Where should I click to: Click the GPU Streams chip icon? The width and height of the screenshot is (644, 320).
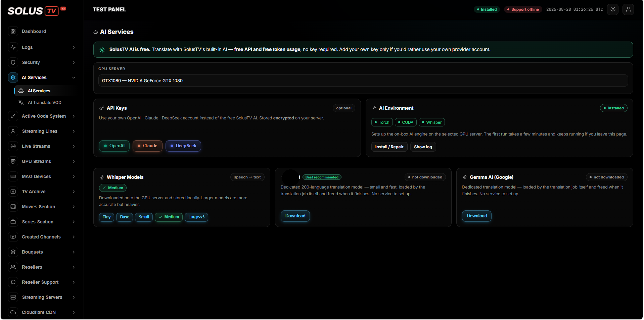(x=13, y=161)
